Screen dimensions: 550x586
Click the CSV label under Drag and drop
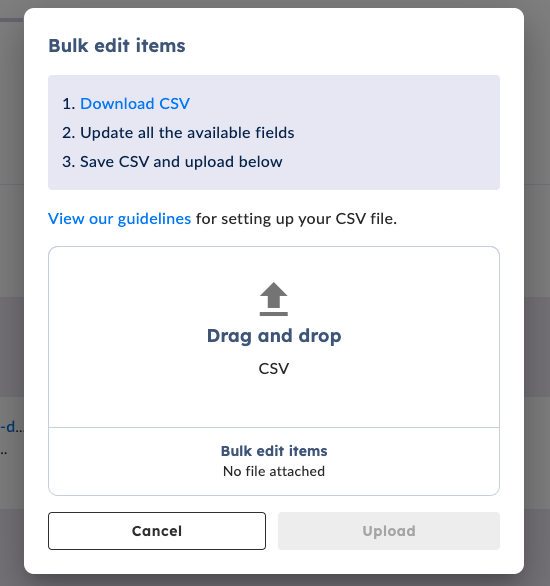(x=274, y=368)
